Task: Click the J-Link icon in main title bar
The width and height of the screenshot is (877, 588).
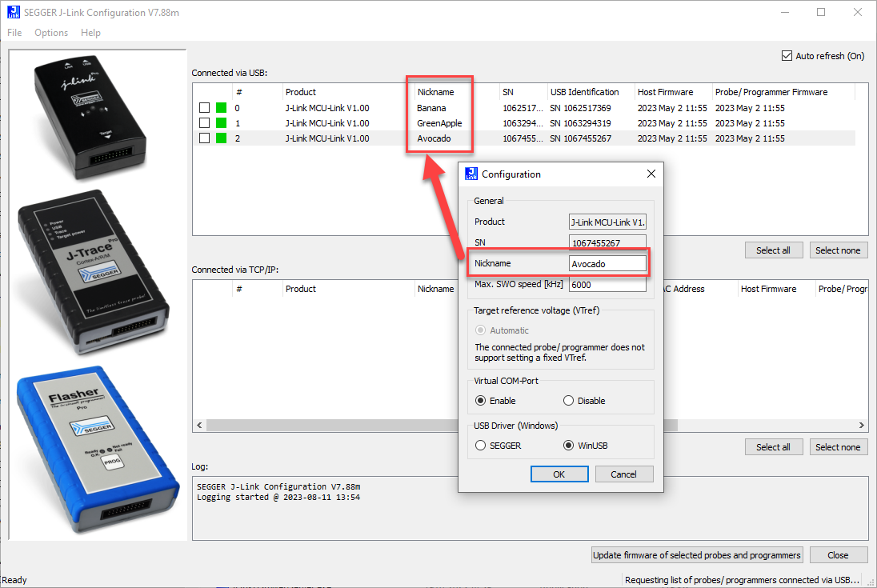Action: click(13, 12)
